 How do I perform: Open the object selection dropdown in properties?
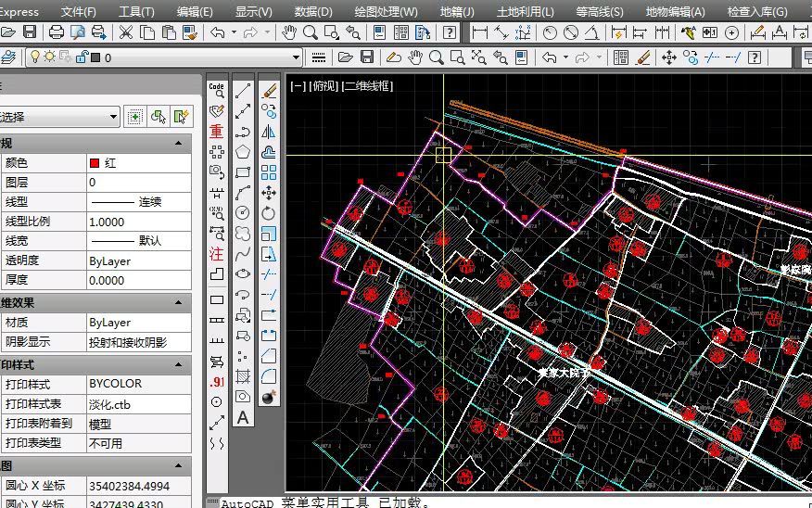click(113, 117)
